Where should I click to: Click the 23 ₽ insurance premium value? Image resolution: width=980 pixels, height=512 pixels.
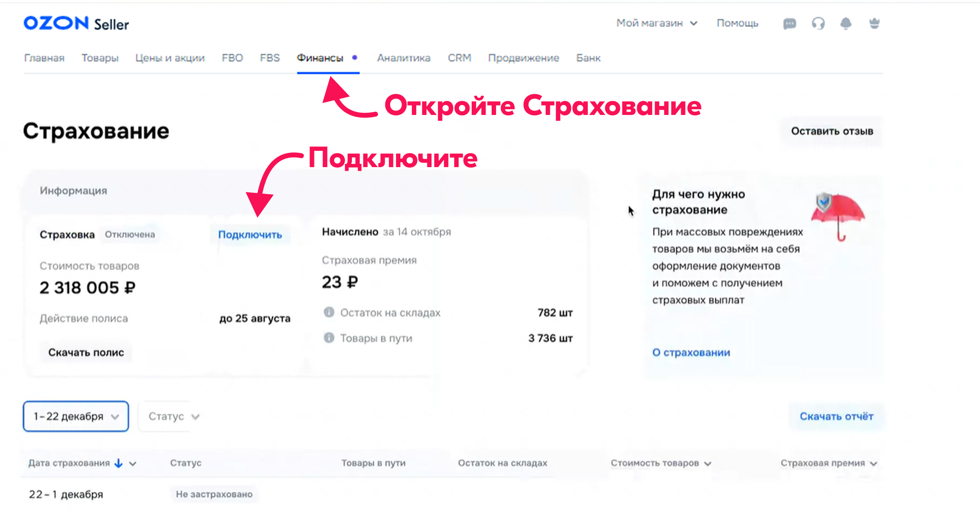click(340, 282)
